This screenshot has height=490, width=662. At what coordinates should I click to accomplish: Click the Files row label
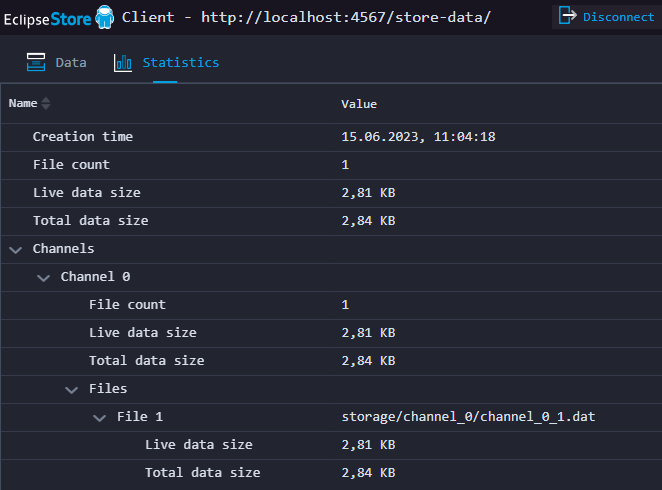click(x=108, y=388)
